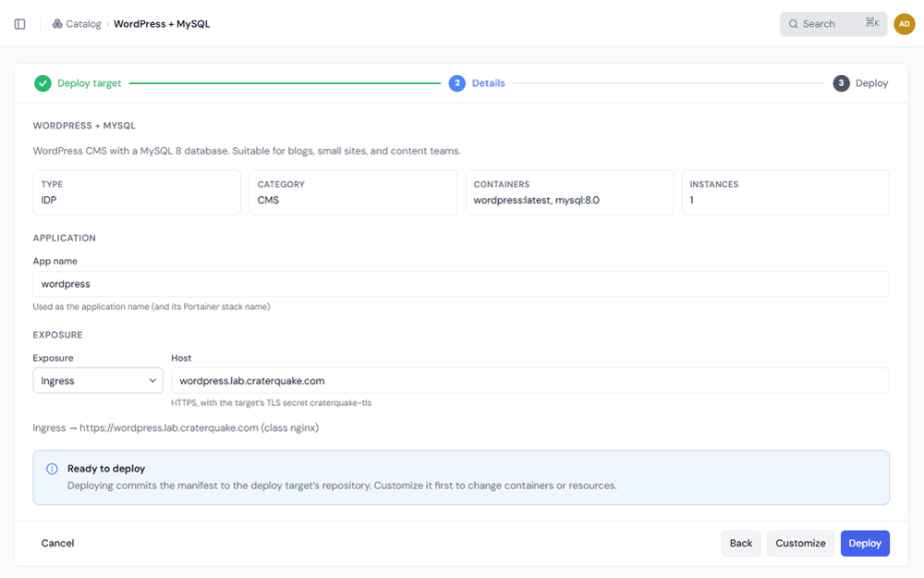Viewport: 924px width, 578px height.
Task: Click the WordPress CMS description text
Action: (x=247, y=151)
